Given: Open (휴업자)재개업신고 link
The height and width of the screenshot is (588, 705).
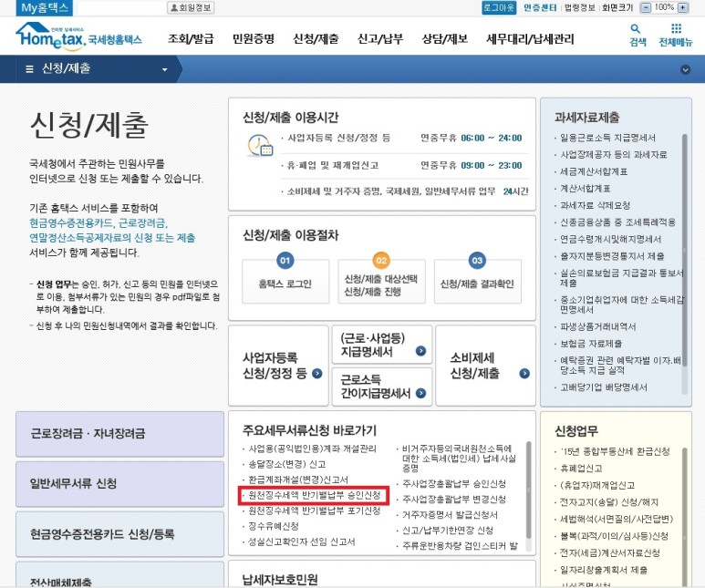Looking at the screenshot, I should 597,485.
